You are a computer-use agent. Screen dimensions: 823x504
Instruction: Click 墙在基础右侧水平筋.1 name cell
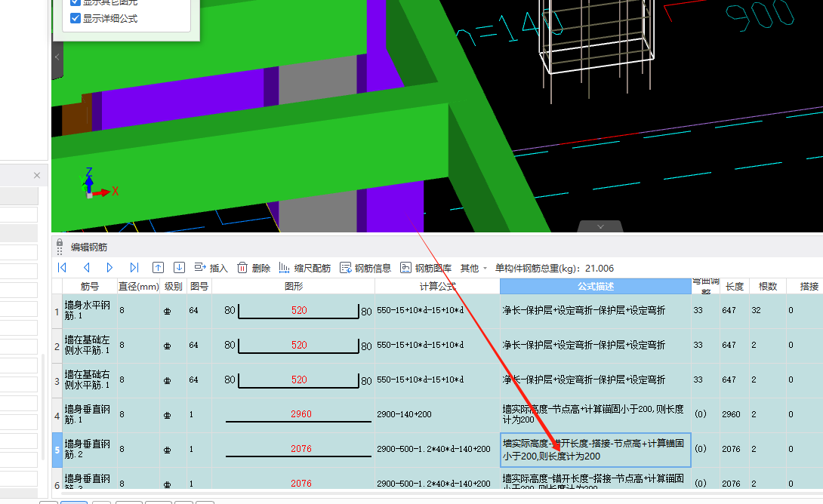(x=90, y=380)
